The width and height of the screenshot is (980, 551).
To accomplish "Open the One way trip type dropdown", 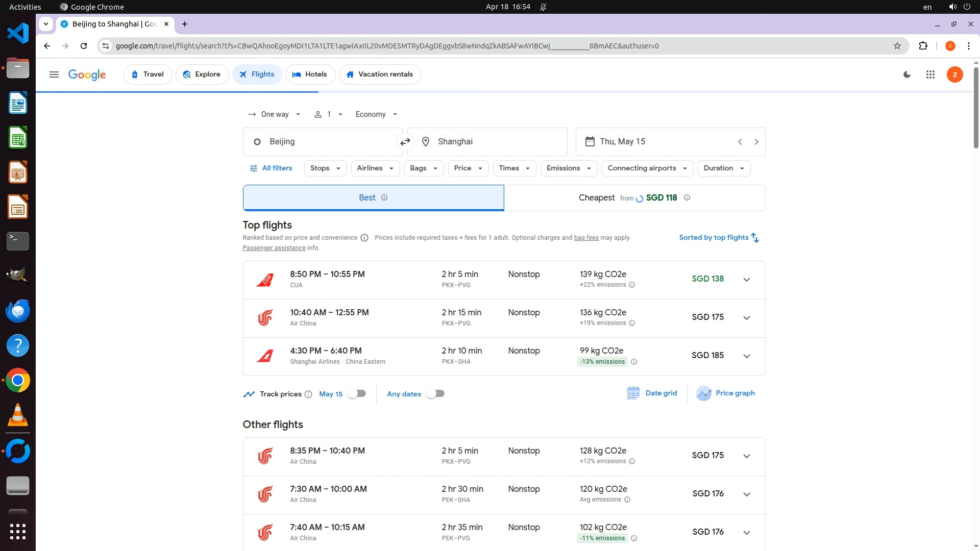I will [x=274, y=114].
